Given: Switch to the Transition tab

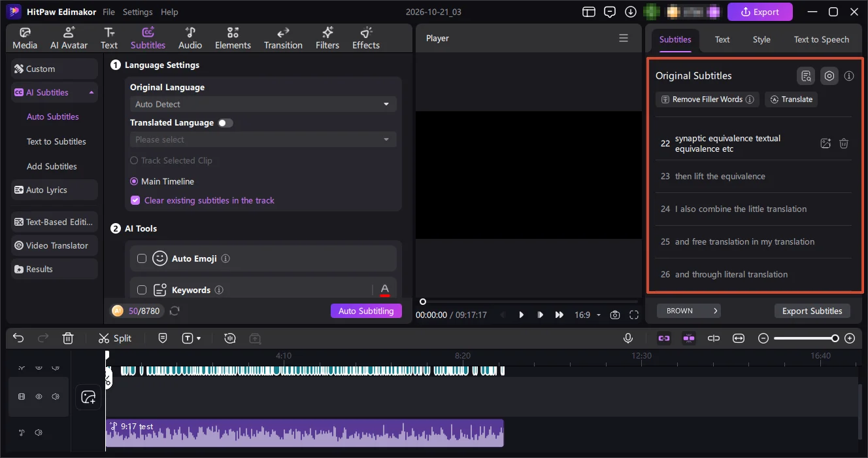Looking at the screenshot, I should coord(283,39).
